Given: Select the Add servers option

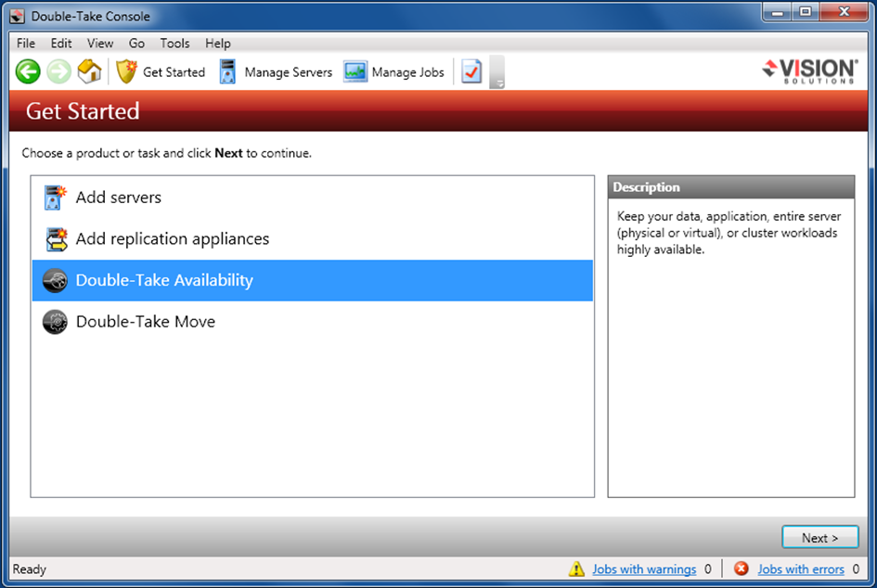Looking at the screenshot, I should (x=313, y=198).
